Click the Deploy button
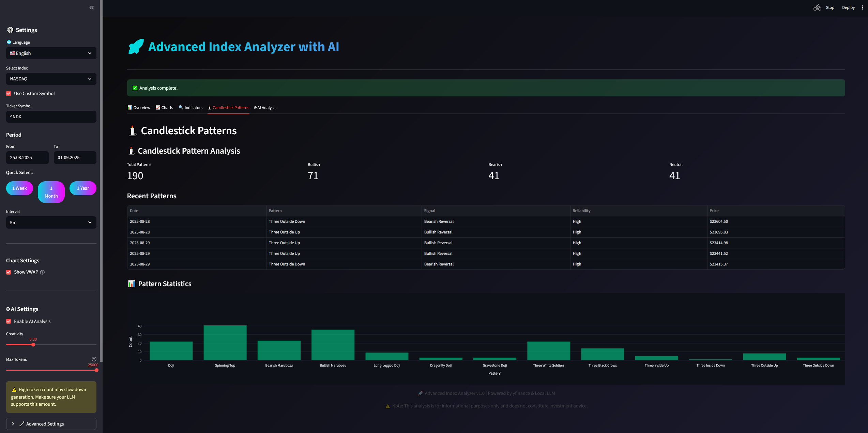868x433 pixels. (848, 7)
